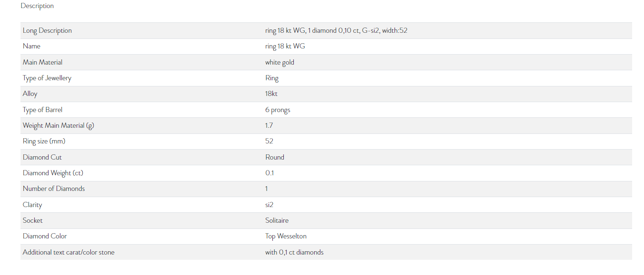644x275 pixels.
Task: Select the Ring size value 52
Action: coord(269,141)
